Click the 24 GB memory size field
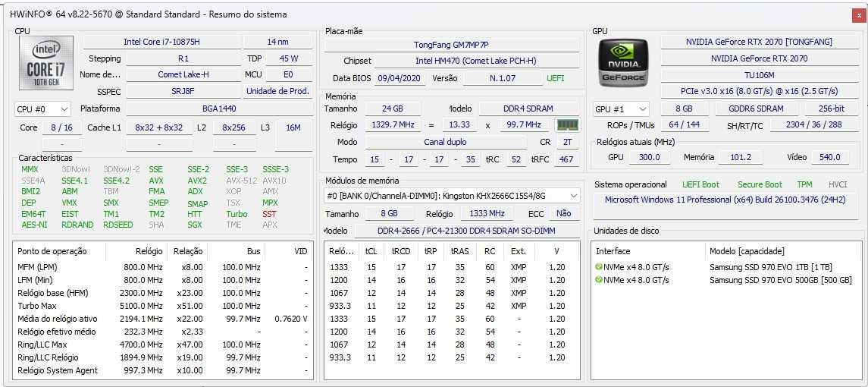This screenshot has width=868, height=387. (x=393, y=109)
